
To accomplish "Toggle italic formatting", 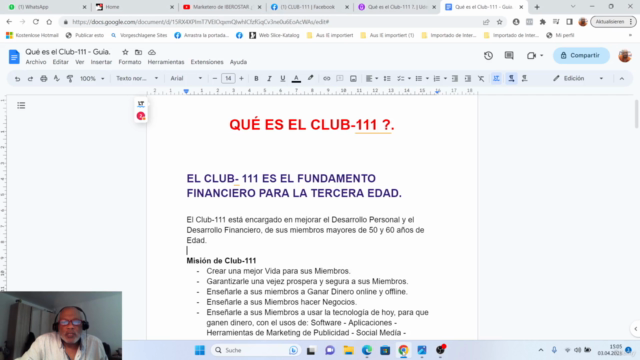I will (x=269, y=78).
